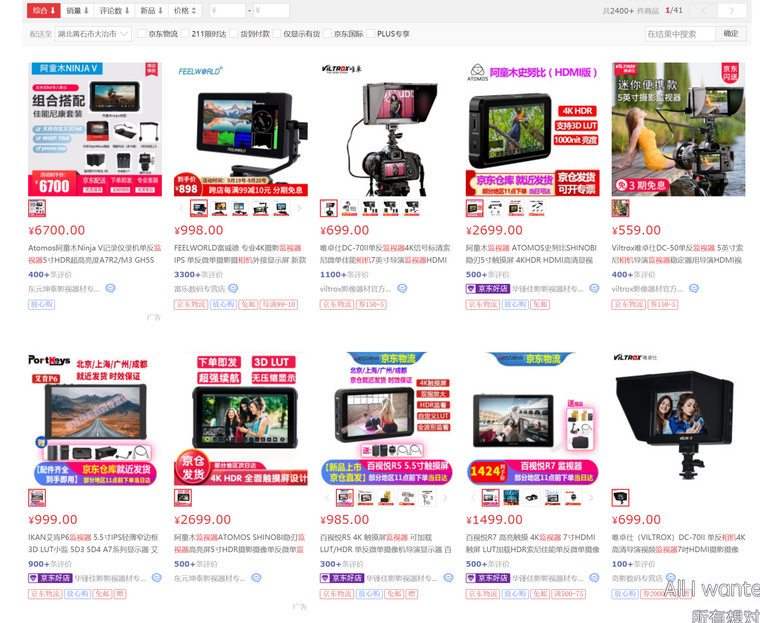Click the 放心购 tag on Ninja V
This screenshot has height=623, width=760.
point(41,304)
